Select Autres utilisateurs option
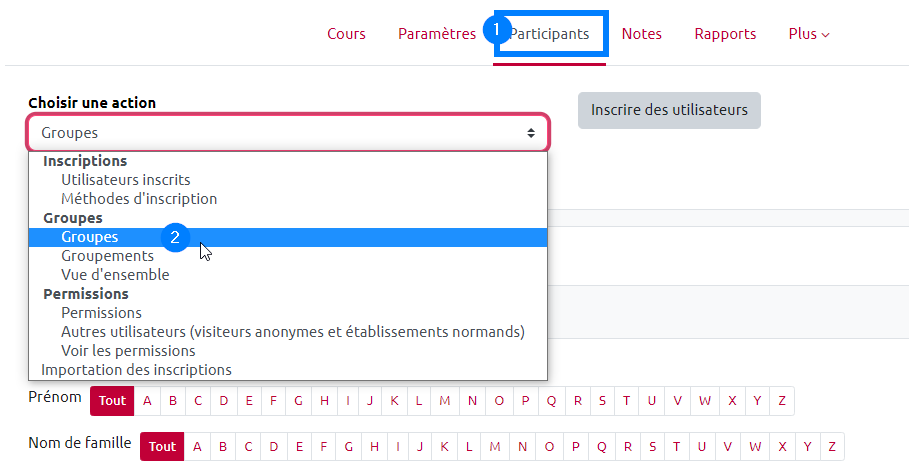909x468 pixels. [x=292, y=332]
